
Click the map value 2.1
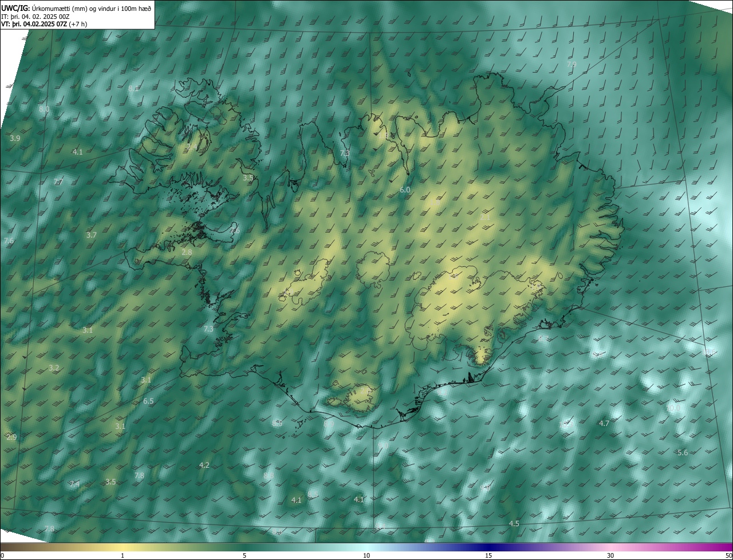point(484,218)
